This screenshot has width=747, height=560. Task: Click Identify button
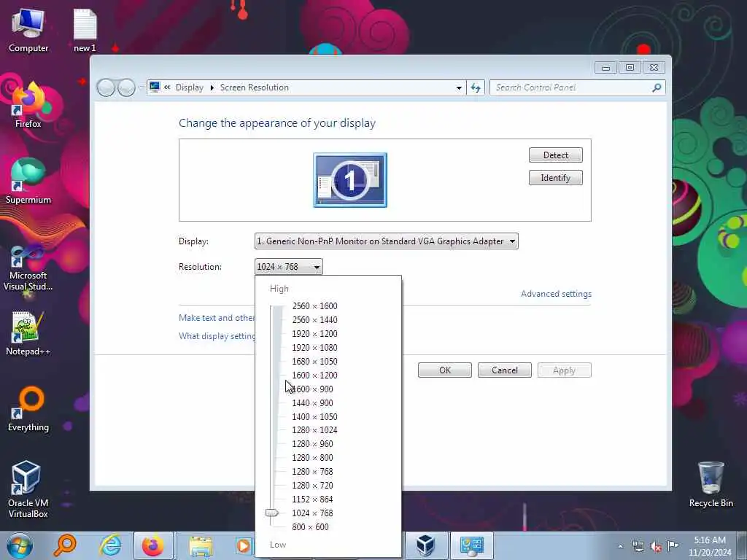click(555, 178)
